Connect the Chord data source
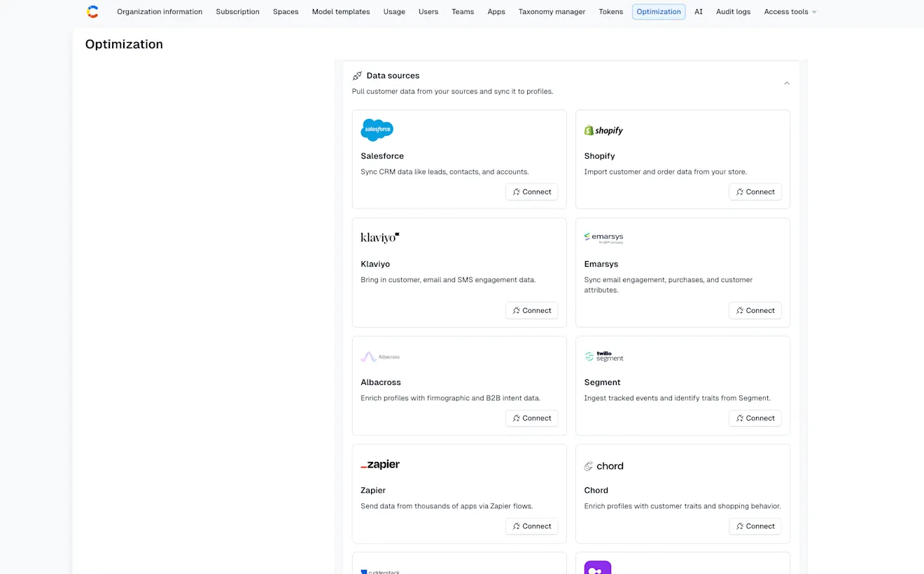The image size is (924, 574). 755,526
